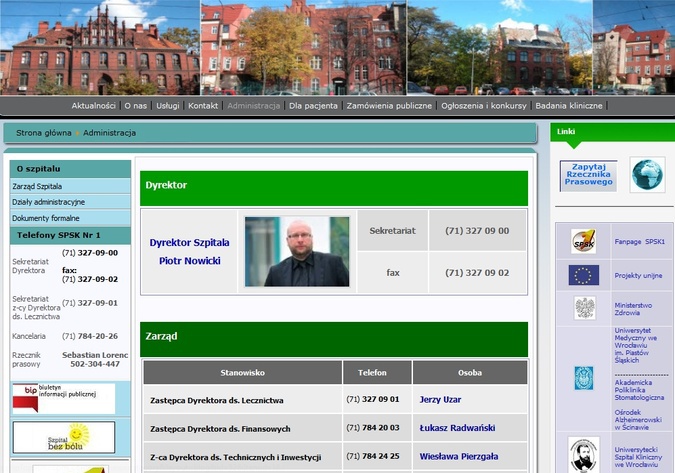
Task: Open the Szpital bez bólu banner
Action: (64, 437)
